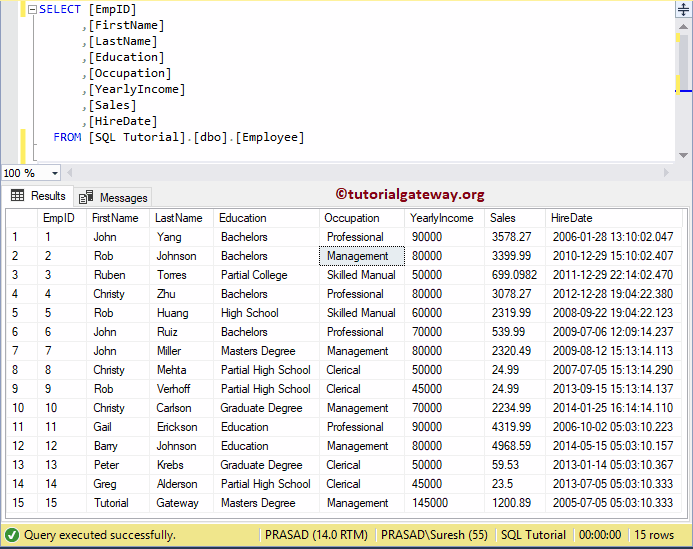Viewport: 693px width, 549px height.
Task: Select row header 1 in results
Action: (x=21, y=237)
